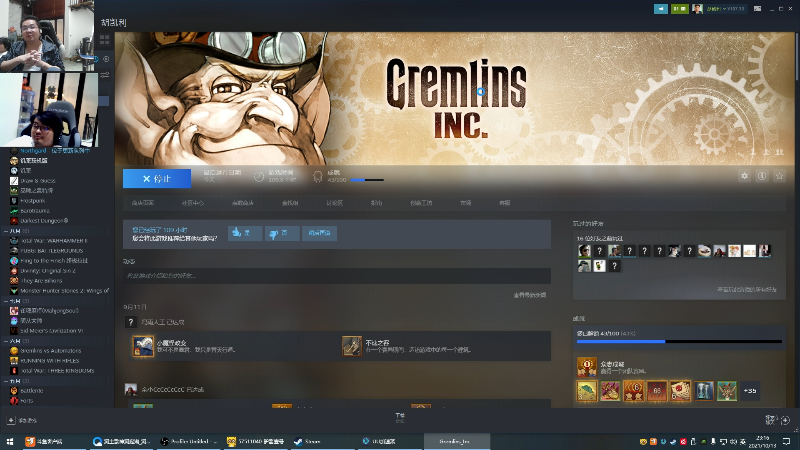The height and width of the screenshot is (450, 800).
Task: Click the add a game plus icon
Action: coord(11,420)
